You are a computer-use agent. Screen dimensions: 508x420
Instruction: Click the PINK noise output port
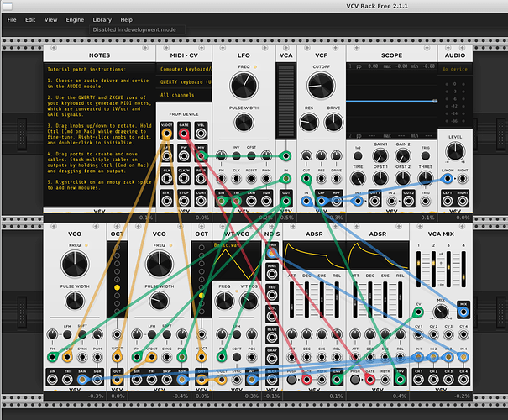click(272, 274)
